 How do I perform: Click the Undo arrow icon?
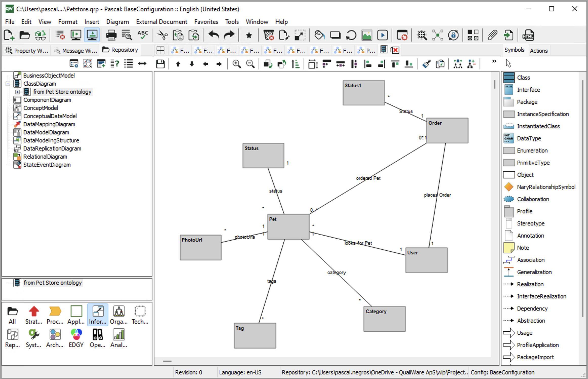coord(214,35)
